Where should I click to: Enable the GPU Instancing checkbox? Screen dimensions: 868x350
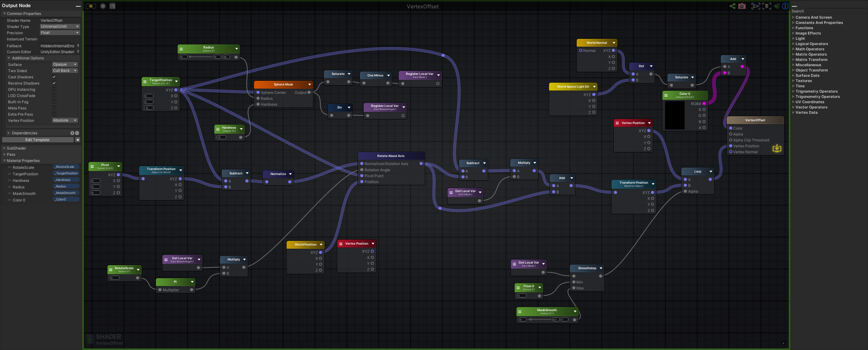pos(54,89)
